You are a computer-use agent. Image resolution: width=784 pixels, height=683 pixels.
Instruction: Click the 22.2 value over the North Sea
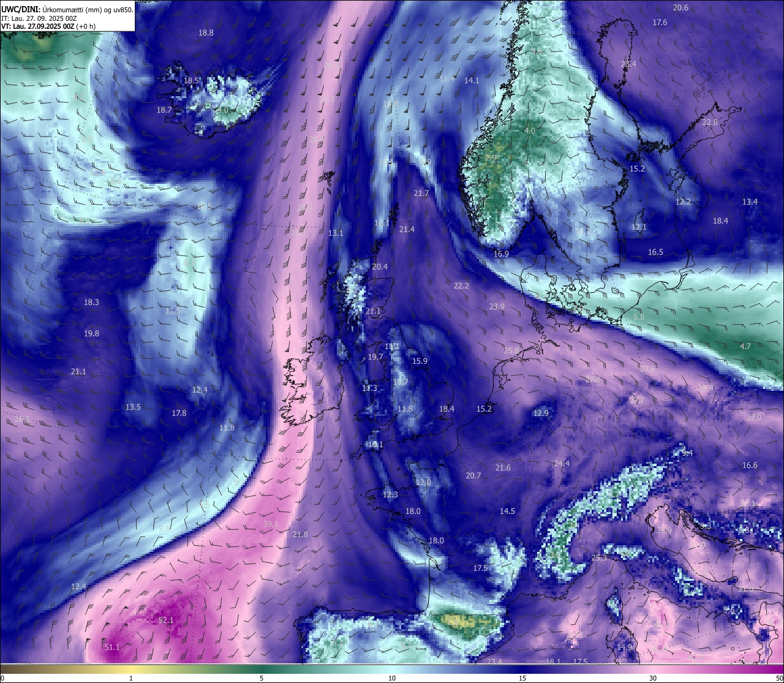461,286
